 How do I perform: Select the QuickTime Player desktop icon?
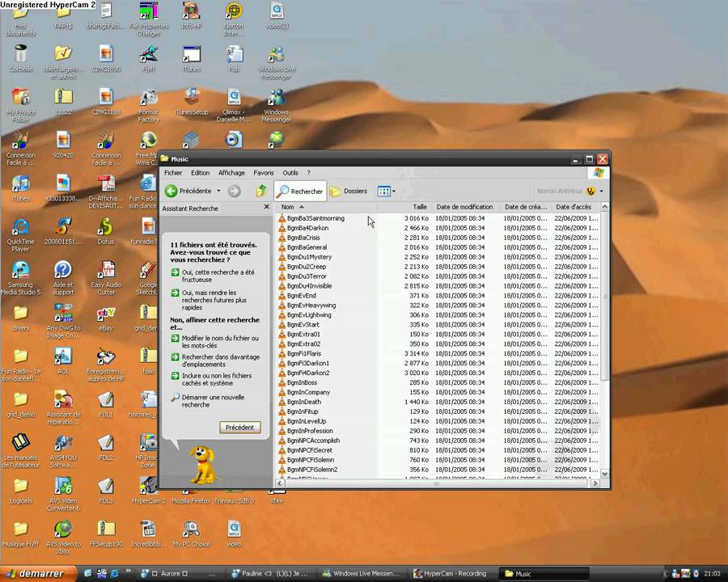point(21,235)
